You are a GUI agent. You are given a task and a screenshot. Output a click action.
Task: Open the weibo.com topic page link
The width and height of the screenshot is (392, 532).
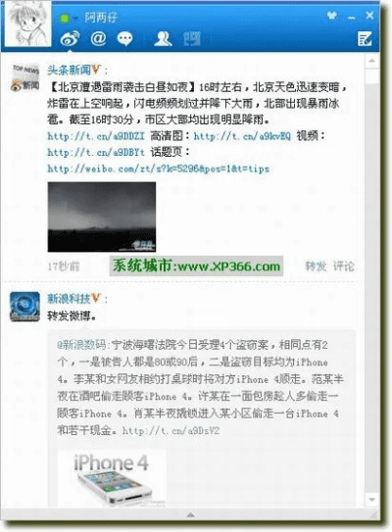point(158,169)
